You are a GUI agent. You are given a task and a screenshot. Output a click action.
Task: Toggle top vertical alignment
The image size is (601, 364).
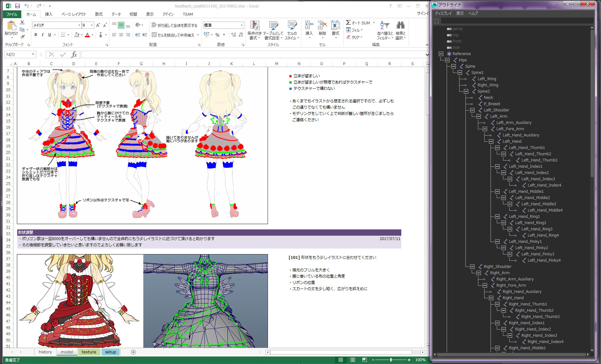[114, 25]
